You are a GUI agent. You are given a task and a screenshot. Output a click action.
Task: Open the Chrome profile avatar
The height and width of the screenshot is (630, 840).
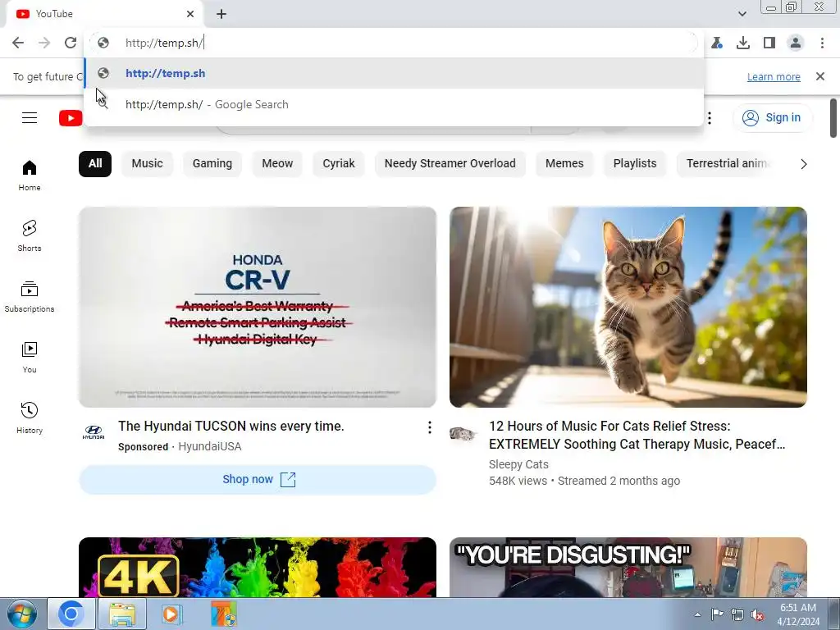(796, 43)
